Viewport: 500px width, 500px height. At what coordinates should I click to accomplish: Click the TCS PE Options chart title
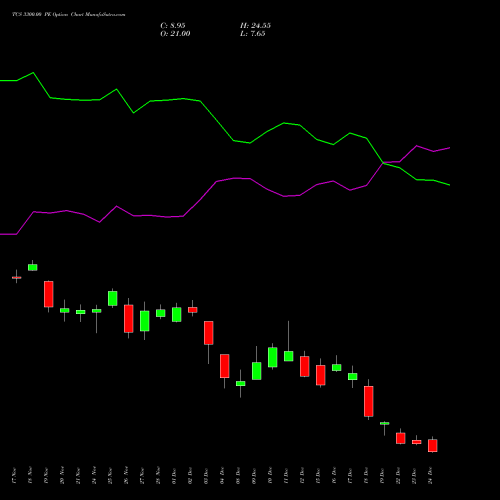click(69, 15)
